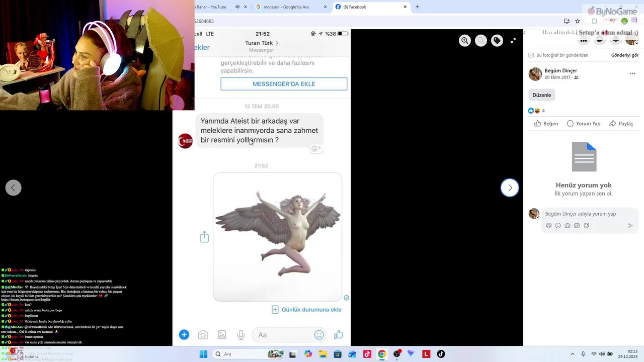Open the reactions count list
The height and width of the screenshot is (362, 644).
point(543,111)
